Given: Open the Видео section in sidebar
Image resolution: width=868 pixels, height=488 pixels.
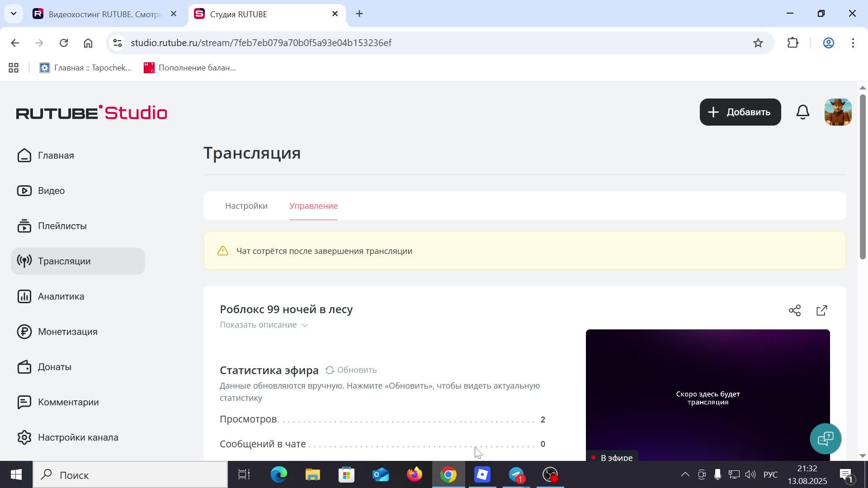Looking at the screenshot, I should point(51,190).
